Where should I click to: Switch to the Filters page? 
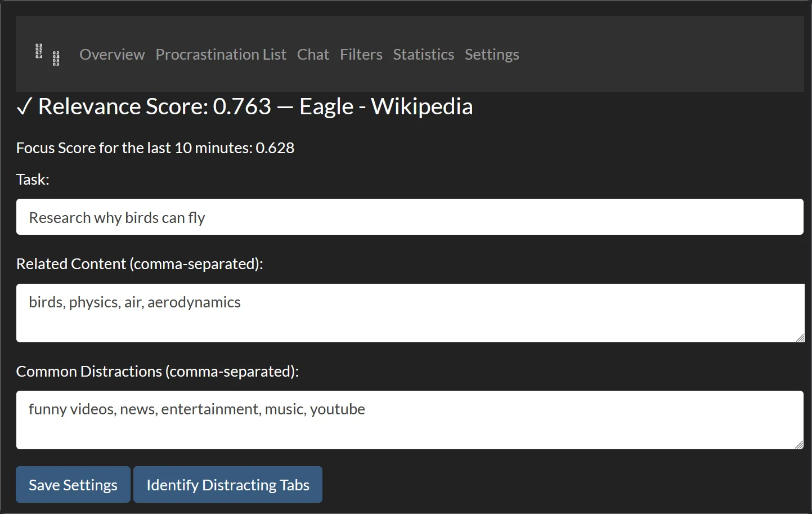[x=361, y=55]
